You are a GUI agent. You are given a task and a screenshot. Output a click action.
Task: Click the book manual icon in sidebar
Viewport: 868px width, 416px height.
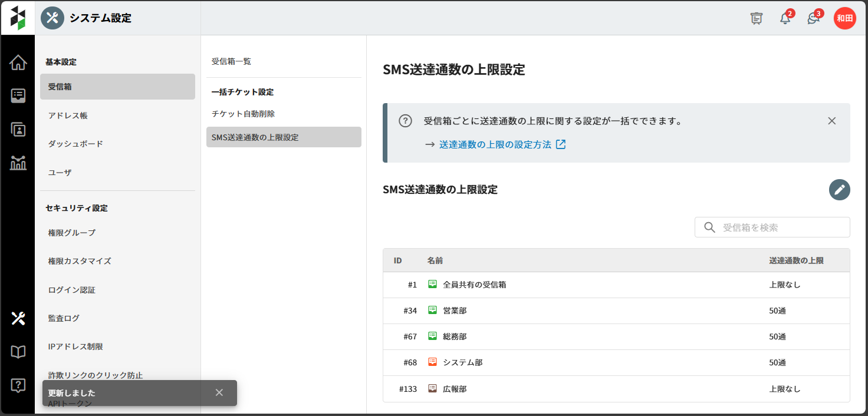18,352
